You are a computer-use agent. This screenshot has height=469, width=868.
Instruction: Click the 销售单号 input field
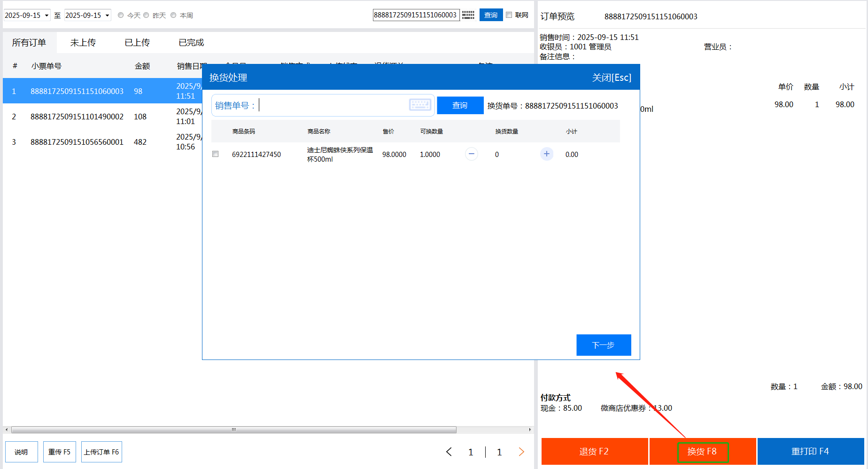point(331,105)
